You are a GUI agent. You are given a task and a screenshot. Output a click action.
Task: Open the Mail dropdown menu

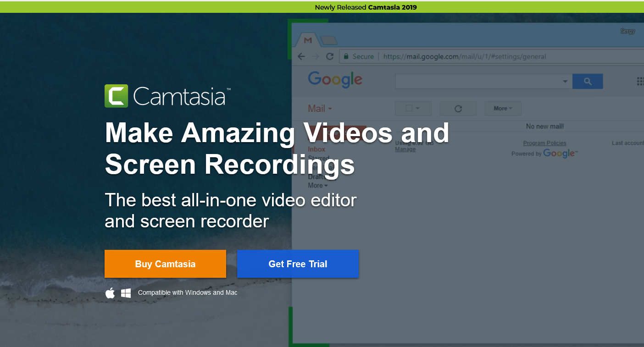320,109
